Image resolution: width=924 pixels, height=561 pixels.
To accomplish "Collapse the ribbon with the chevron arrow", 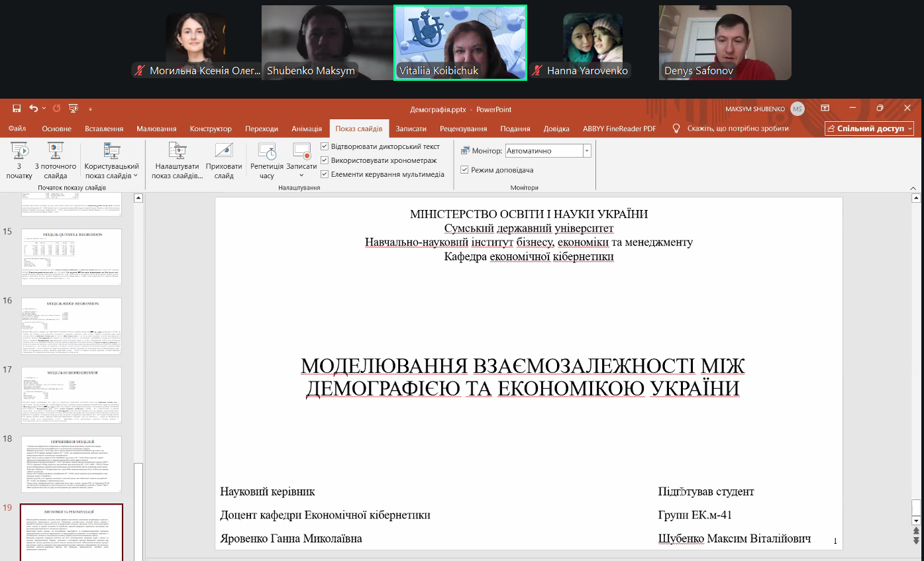I will (x=913, y=189).
